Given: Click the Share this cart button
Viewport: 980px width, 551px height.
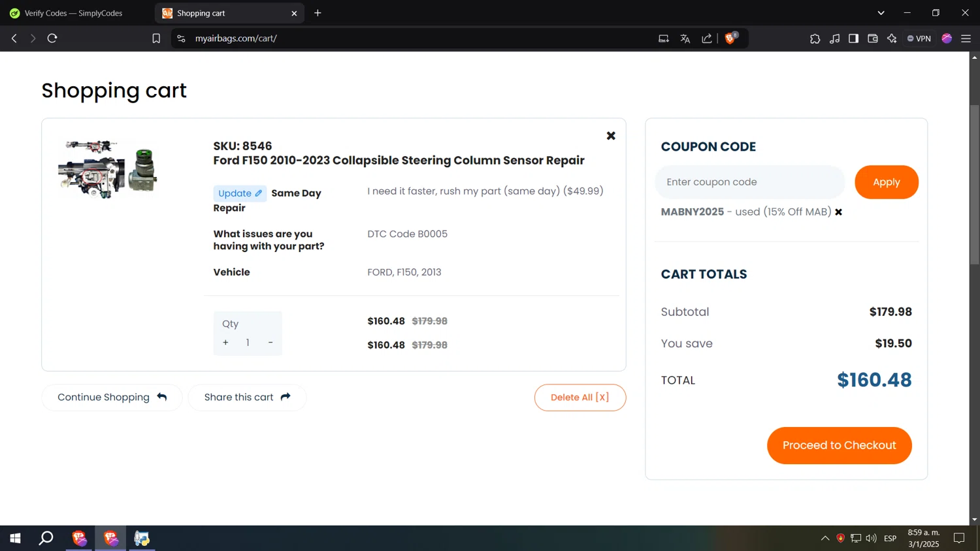Looking at the screenshot, I should [247, 398].
